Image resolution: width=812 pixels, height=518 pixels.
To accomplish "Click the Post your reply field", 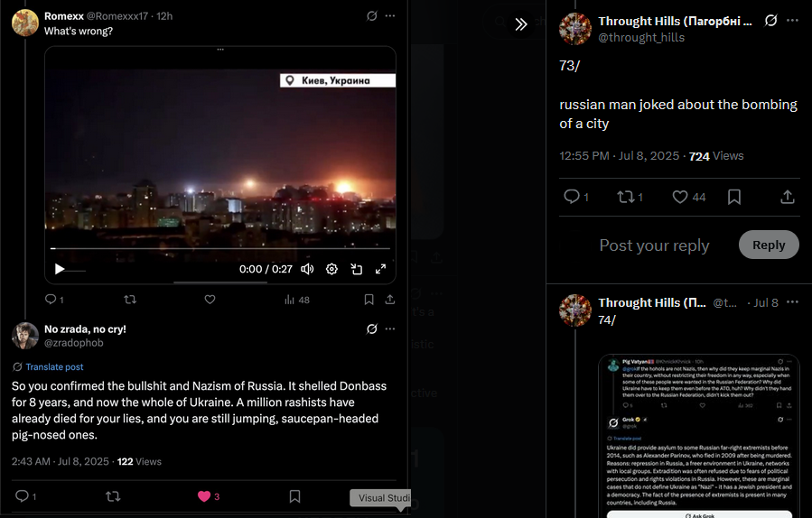I will pos(654,245).
